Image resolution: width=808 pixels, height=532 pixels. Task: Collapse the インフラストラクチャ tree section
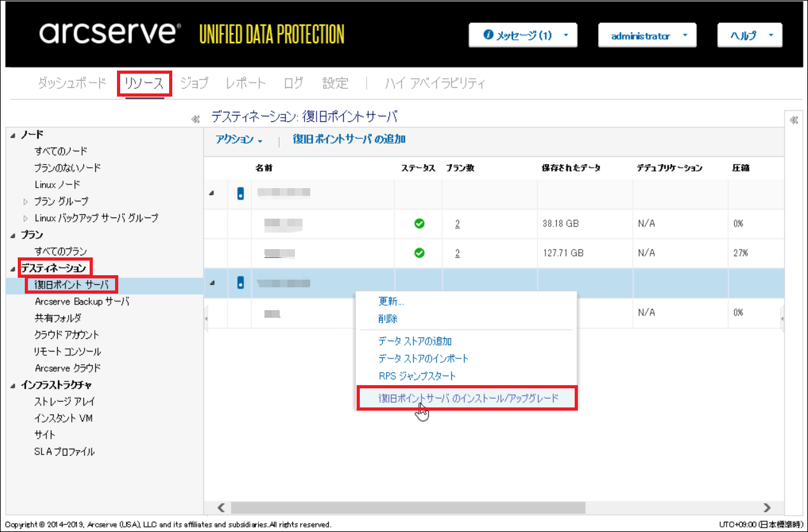tap(14, 385)
